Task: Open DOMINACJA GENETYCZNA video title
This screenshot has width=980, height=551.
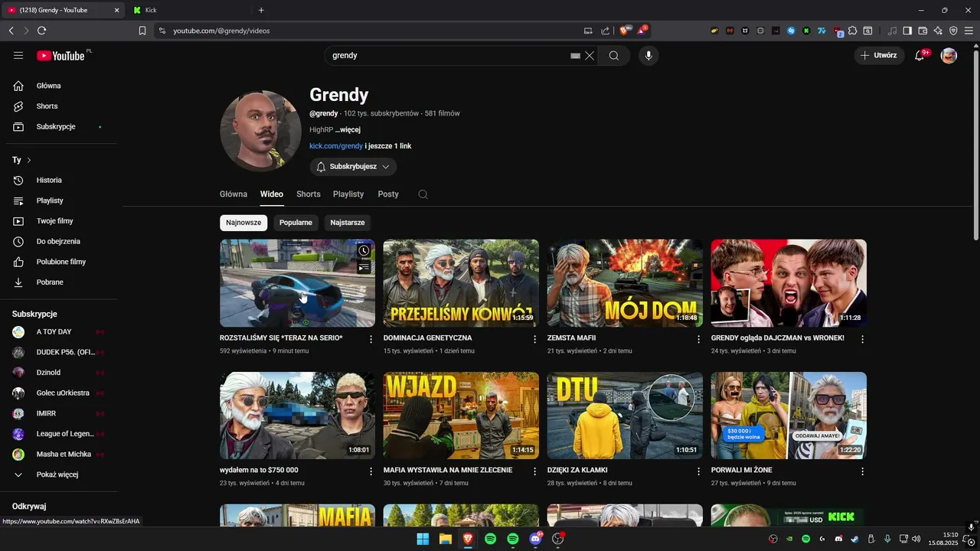Action: pyautogui.click(x=427, y=338)
